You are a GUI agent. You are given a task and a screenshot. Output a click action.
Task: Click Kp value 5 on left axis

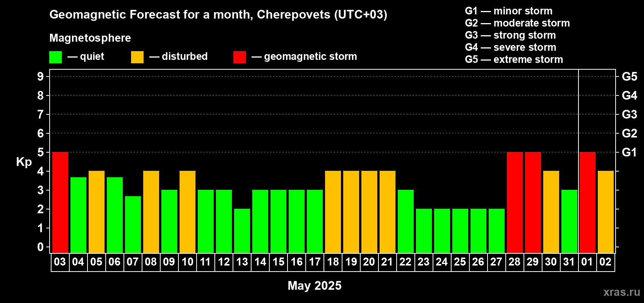(x=40, y=152)
